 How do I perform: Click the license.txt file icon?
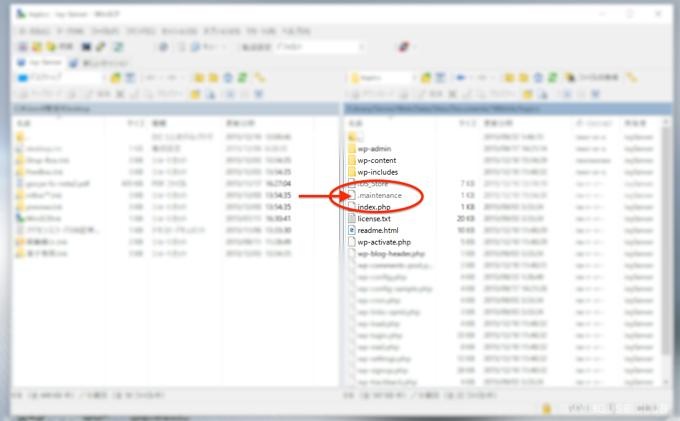tap(351, 218)
